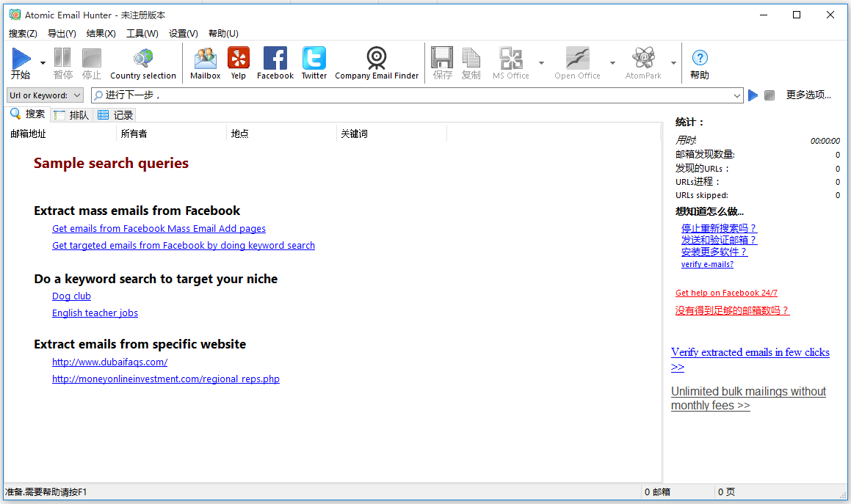Expand dropdown arrow next to 开始
This screenshot has height=504, width=851.
point(43,63)
